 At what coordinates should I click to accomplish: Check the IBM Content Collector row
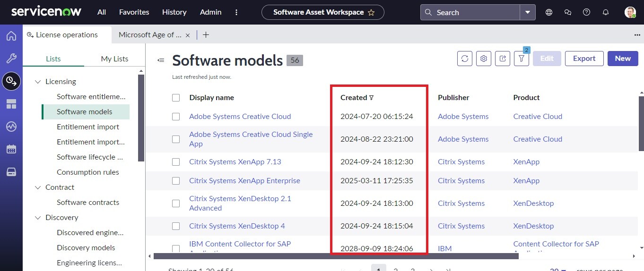(176, 249)
